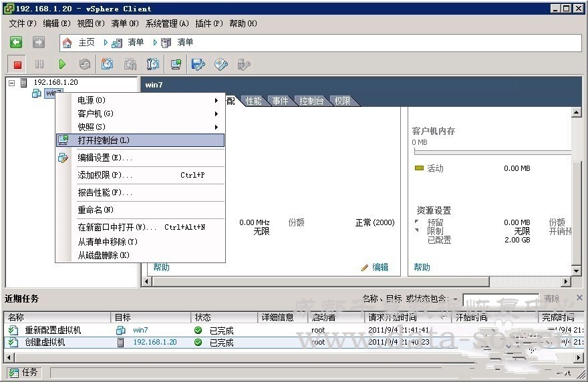Open the snapshot manager toolbar icon
The width and height of the screenshot is (588, 382).
153,65
